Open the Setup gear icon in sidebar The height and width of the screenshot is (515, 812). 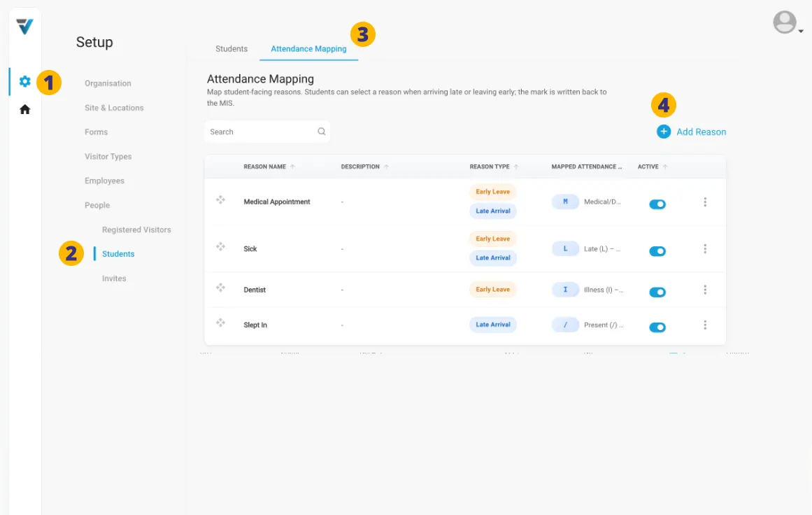[x=25, y=81]
